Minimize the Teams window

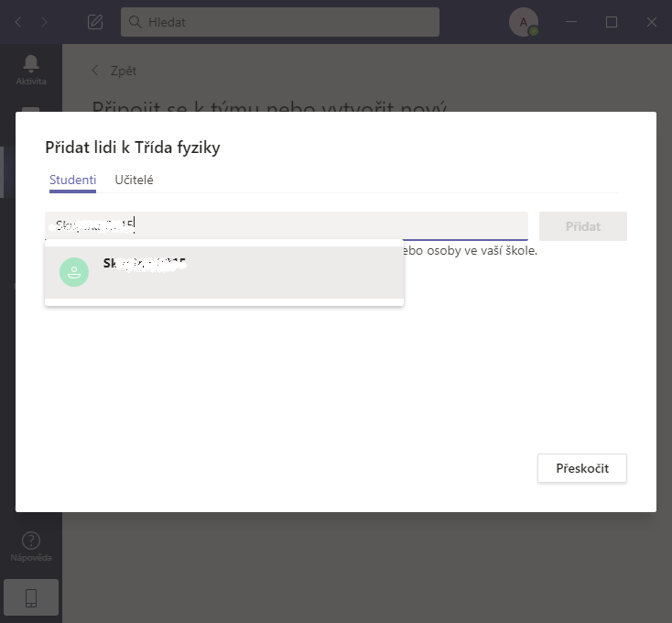point(571,22)
